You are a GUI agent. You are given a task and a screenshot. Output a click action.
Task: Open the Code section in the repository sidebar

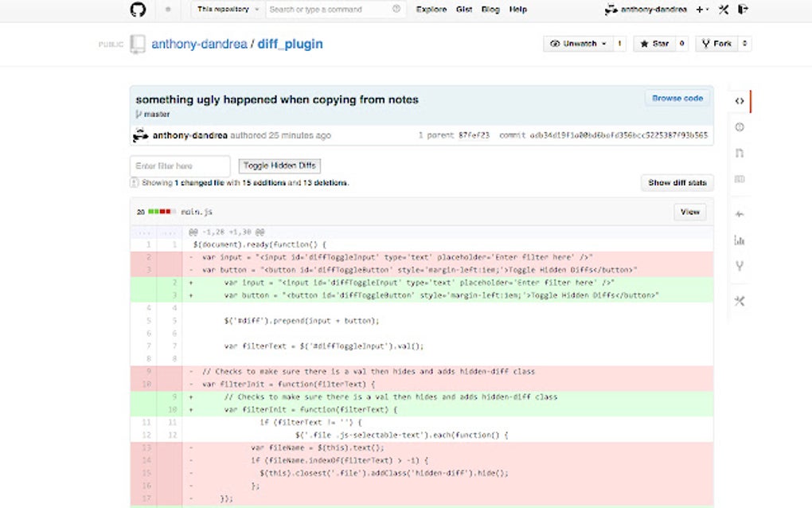[739, 101]
